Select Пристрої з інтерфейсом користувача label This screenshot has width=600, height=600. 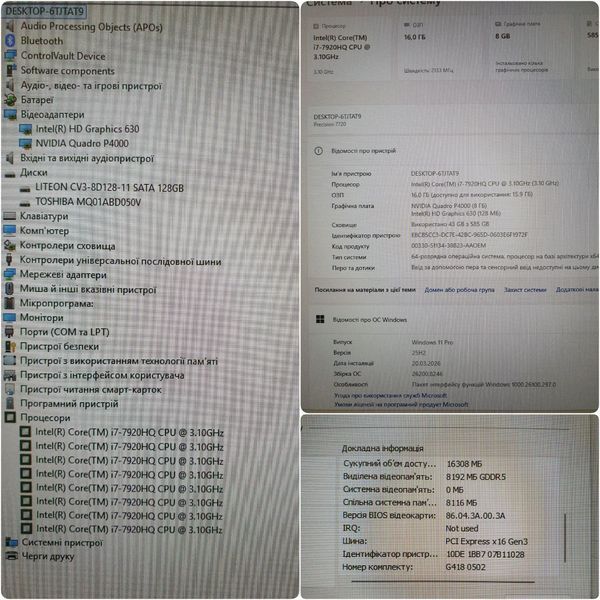click(102, 375)
